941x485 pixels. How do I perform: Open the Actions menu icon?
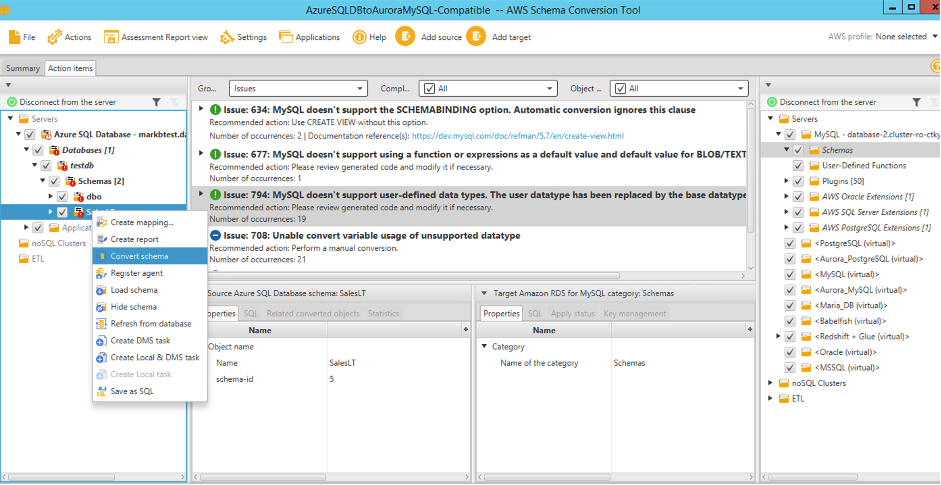(54, 37)
